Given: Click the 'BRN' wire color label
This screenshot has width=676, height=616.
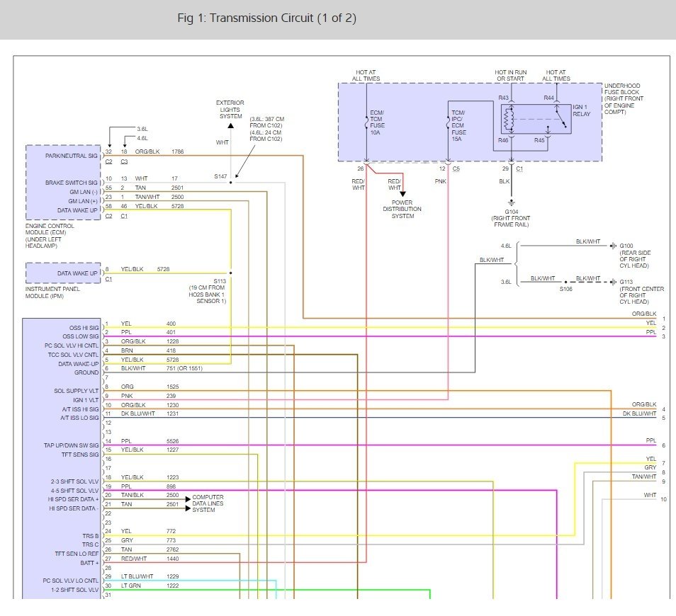Looking at the screenshot, I should point(127,350).
